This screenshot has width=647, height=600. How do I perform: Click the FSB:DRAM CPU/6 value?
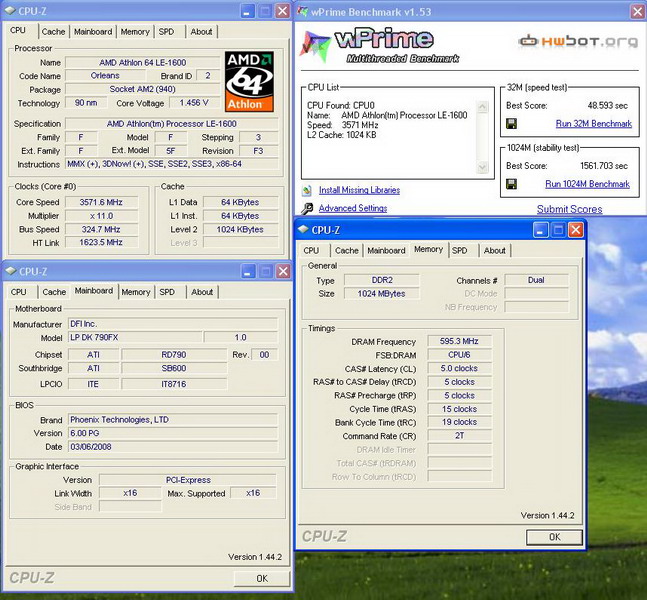pyautogui.click(x=459, y=355)
